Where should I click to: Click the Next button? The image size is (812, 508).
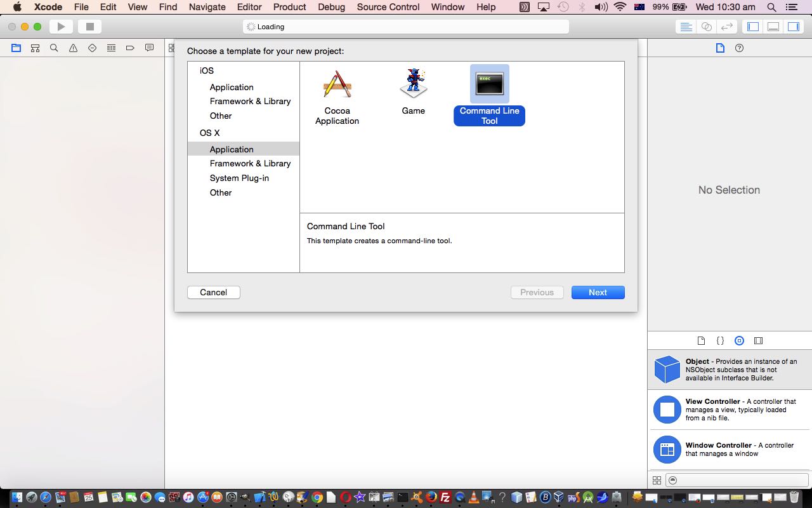598,292
